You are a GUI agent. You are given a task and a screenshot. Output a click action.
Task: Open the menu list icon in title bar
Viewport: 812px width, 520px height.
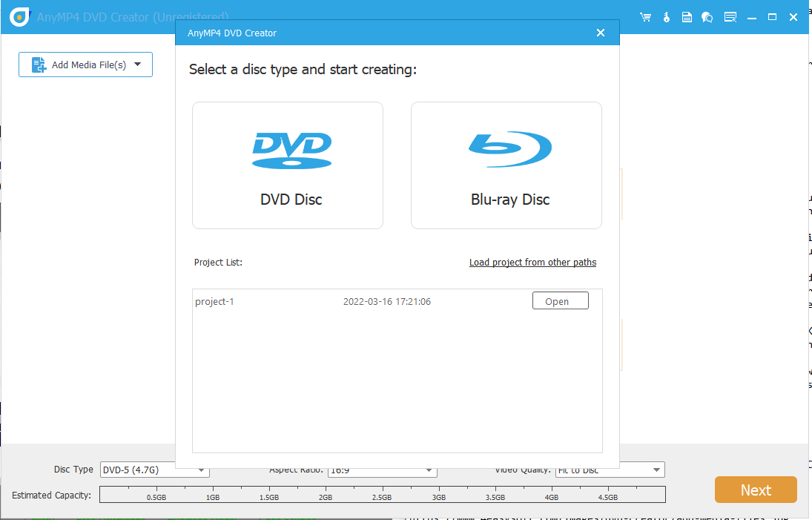pyautogui.click(x=730, y=17)
